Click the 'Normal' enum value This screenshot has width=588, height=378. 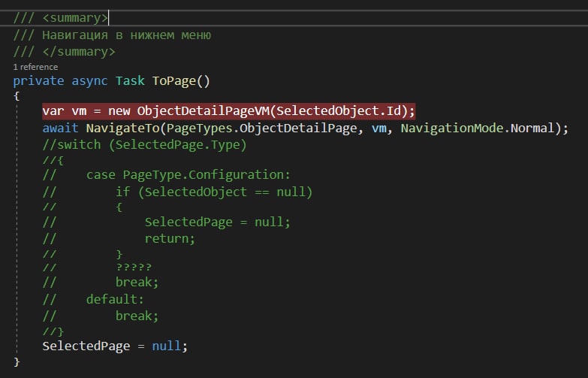click(532, 128)
